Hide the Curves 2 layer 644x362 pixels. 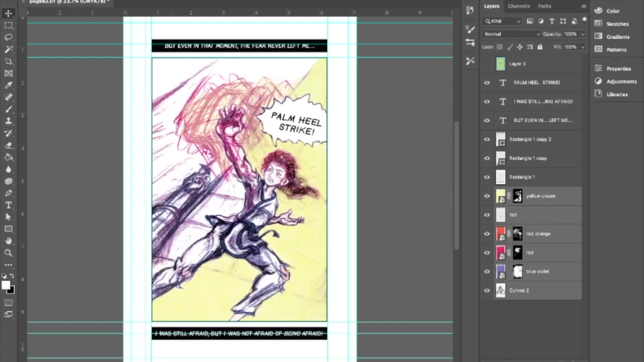487,291
